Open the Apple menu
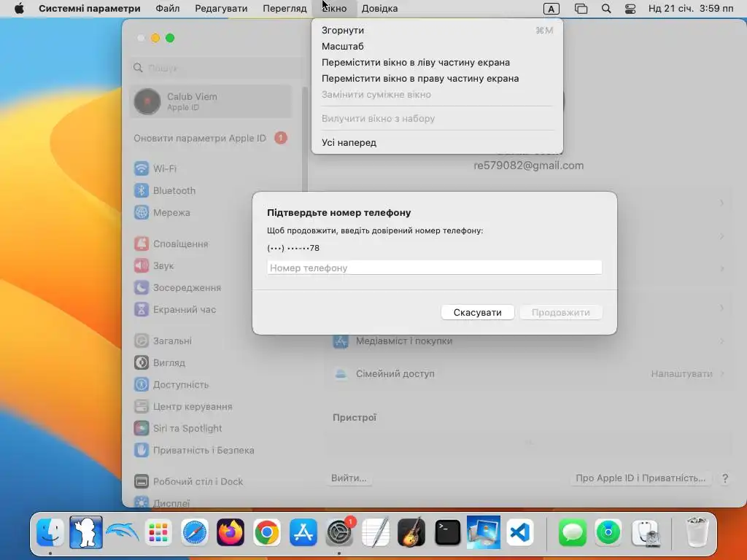The image size is (747, 560). tap(19, 9)
